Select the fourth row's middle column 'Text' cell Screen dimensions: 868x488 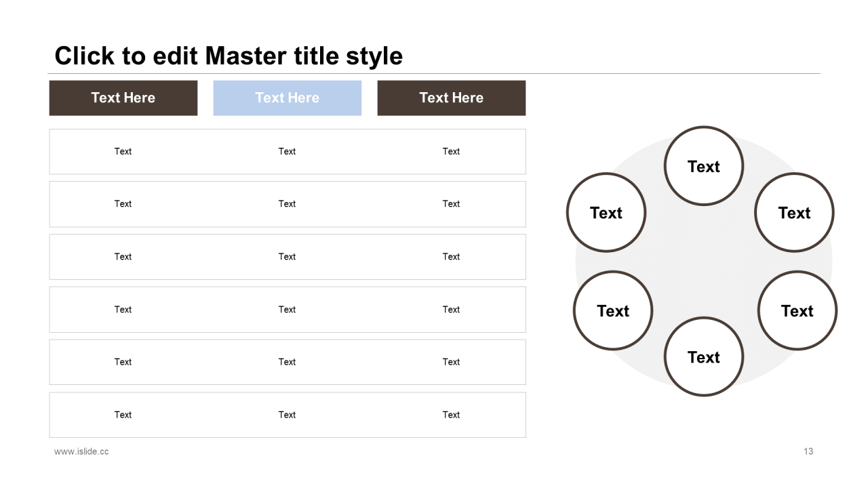pos(288,310)
